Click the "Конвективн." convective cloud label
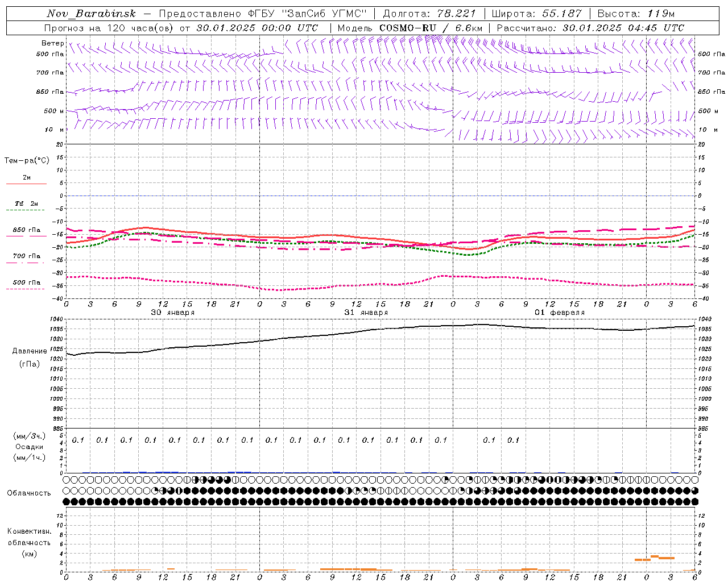Screen dimensions: 728x582 29,531
